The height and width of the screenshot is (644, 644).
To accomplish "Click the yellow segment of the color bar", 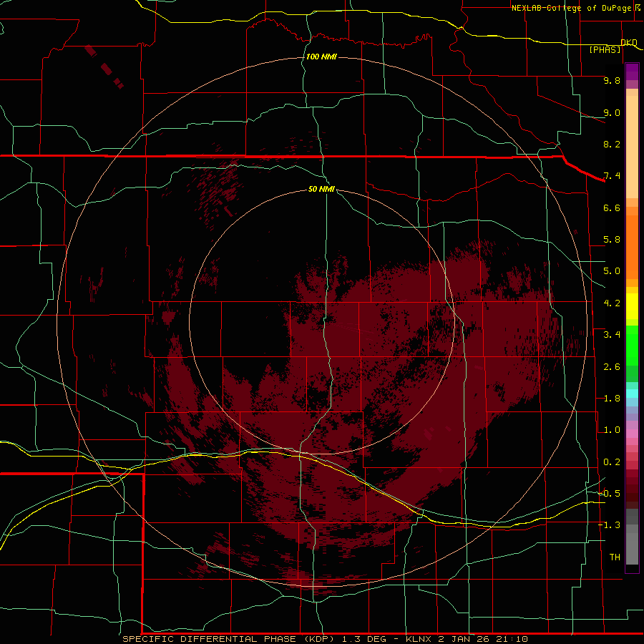I will pos(632,306).
